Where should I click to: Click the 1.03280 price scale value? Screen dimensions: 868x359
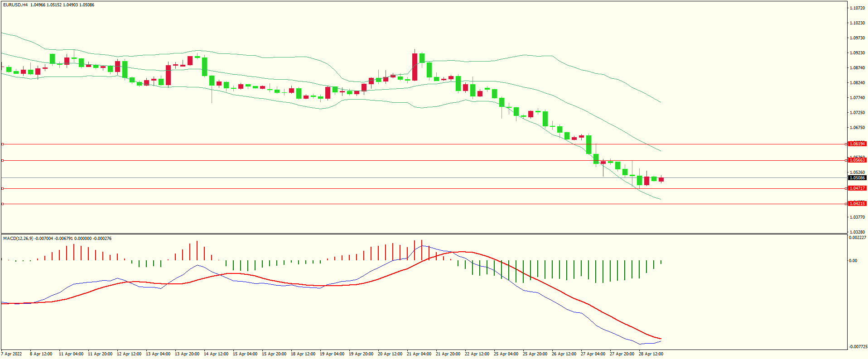point(857,232)
